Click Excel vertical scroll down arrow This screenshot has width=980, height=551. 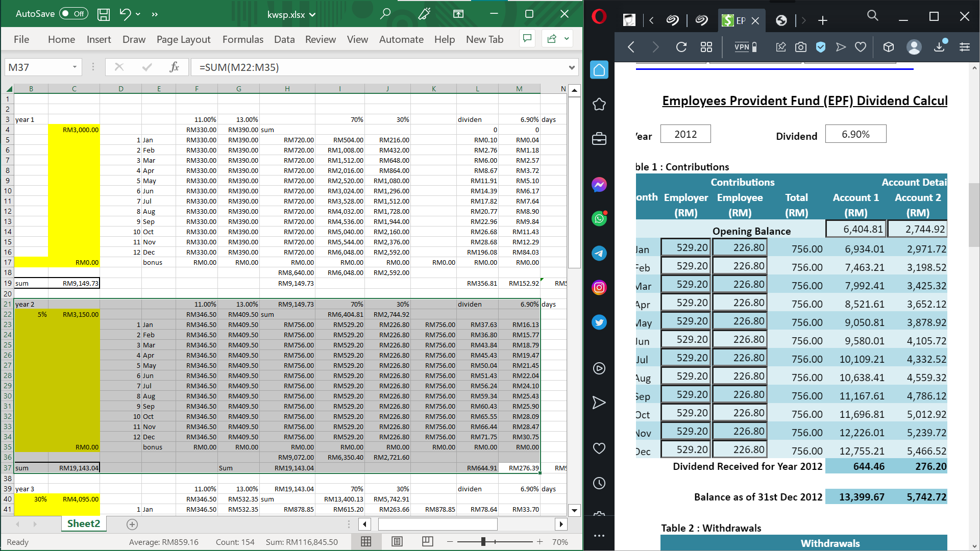click(574, 510)
